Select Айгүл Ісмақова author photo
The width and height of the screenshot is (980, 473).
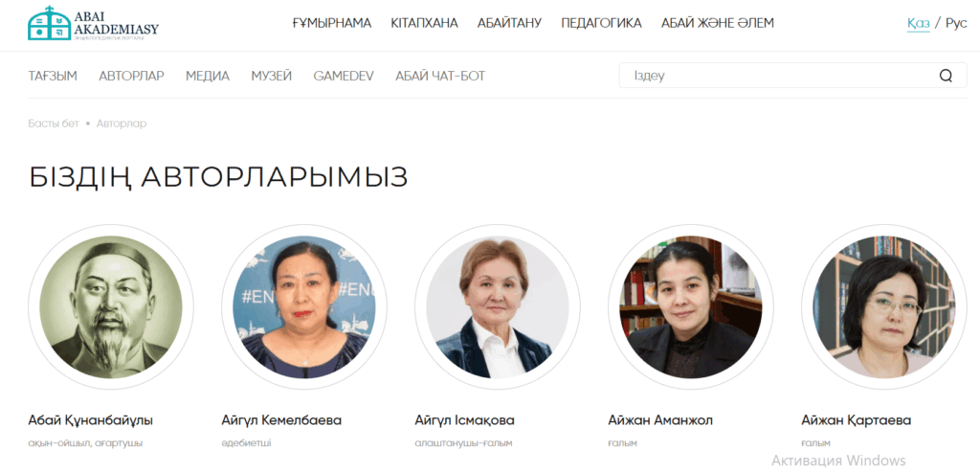(x=498, y=307)
